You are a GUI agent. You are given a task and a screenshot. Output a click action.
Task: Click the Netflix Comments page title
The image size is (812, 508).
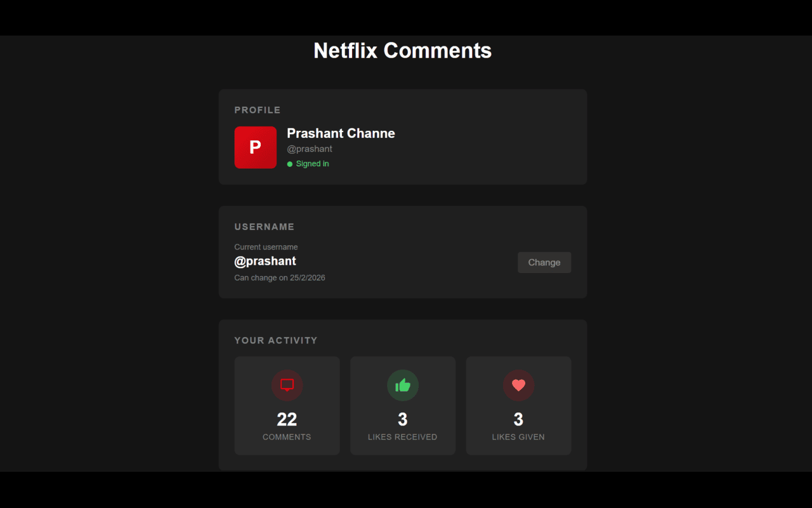point(403,51)
